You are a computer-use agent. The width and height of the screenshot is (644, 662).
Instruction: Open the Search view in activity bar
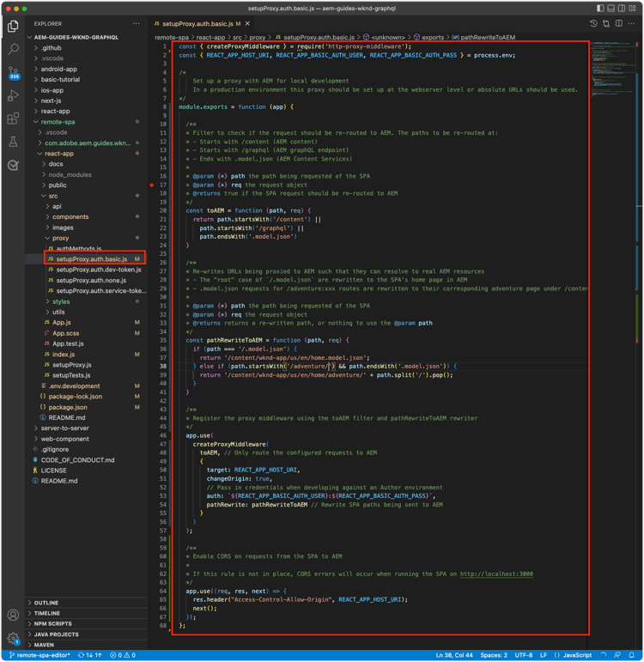coord(13,50)
